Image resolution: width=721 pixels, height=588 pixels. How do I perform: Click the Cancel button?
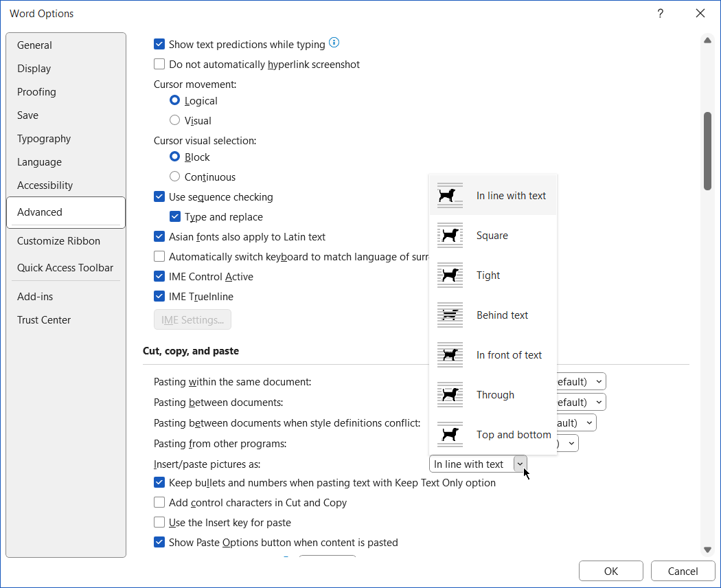pos(683,571)
